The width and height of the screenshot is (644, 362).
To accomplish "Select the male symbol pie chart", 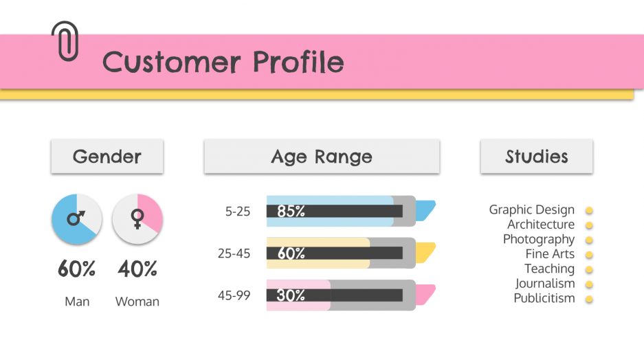I will coord(76,219).
